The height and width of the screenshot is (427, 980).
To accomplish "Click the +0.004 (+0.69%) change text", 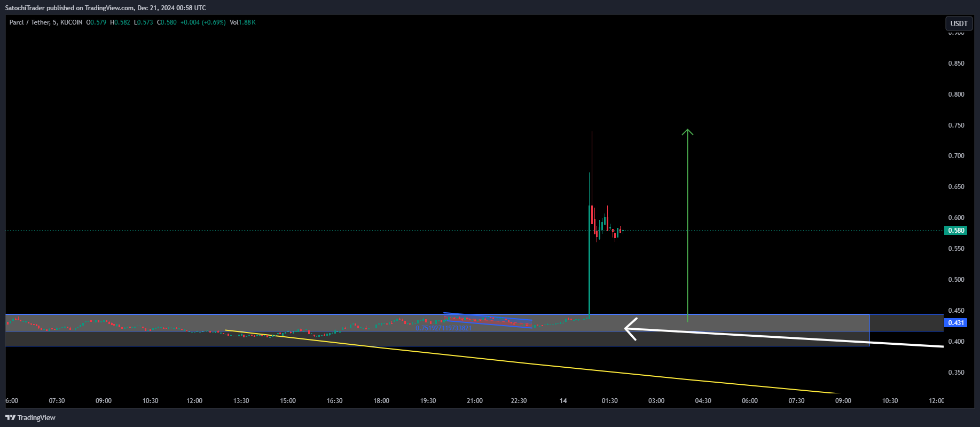I will 203,22.
